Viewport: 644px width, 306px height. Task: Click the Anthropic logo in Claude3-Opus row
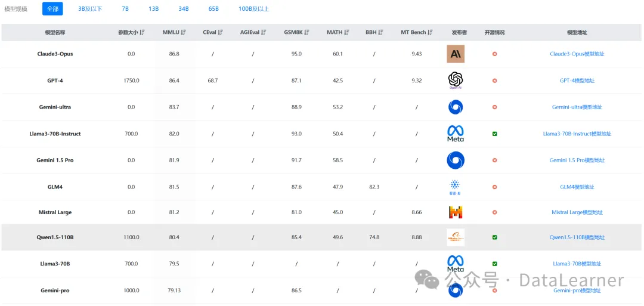pyautogui.click(x=456, y=54)
